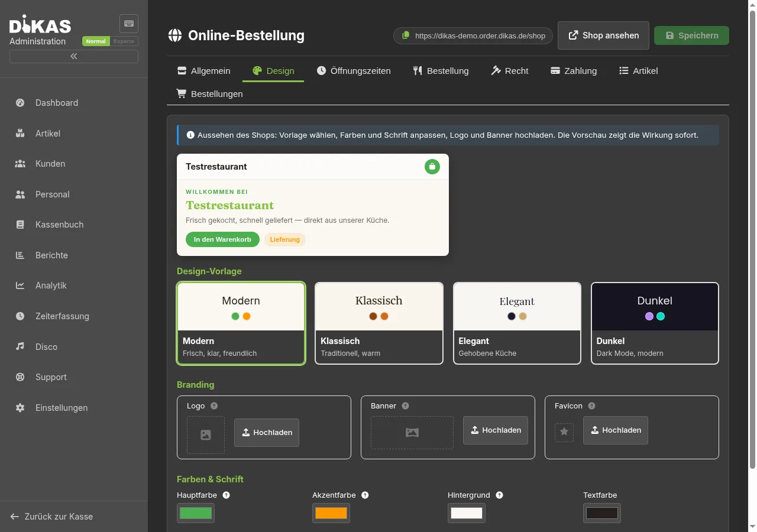Open the Hintergrund white color swatch
This screenshot has height=532, width=757.
click(467, 513)
